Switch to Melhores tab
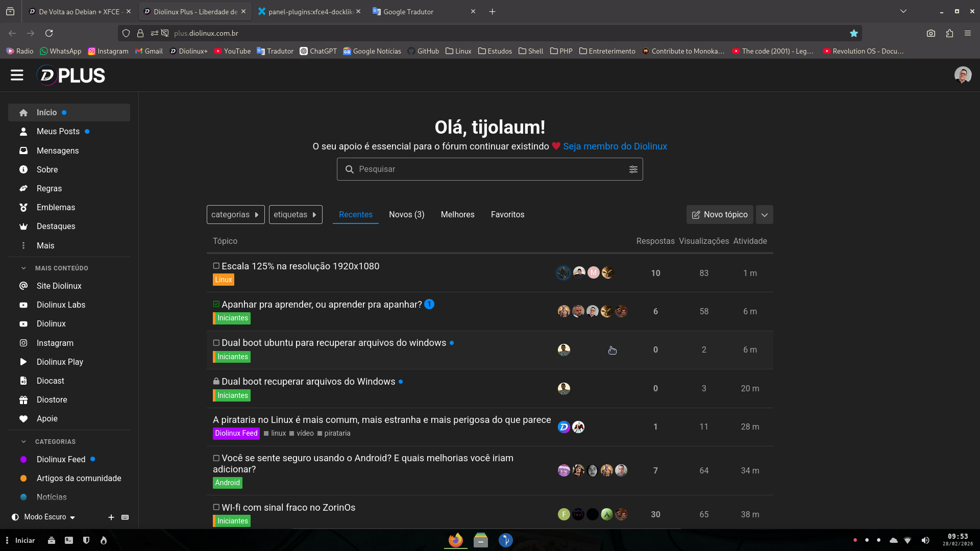Viewport: 980px width, 551px height. [x=457, y=215]
